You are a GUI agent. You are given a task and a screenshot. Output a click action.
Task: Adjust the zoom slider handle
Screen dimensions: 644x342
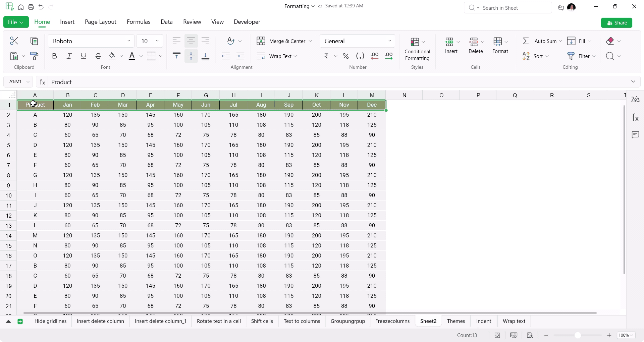pyautogui.click(x=578, y=335)
